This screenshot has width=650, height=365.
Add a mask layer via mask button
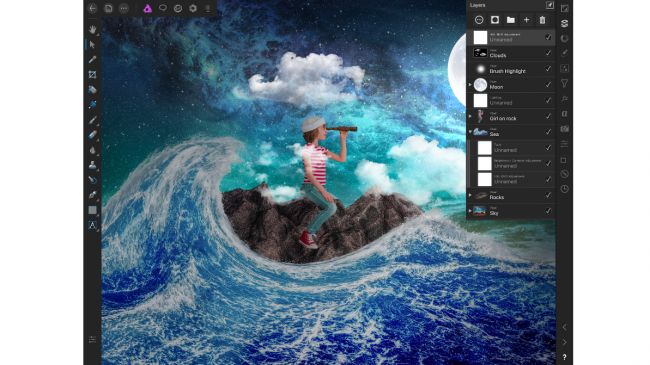[495, 20]
